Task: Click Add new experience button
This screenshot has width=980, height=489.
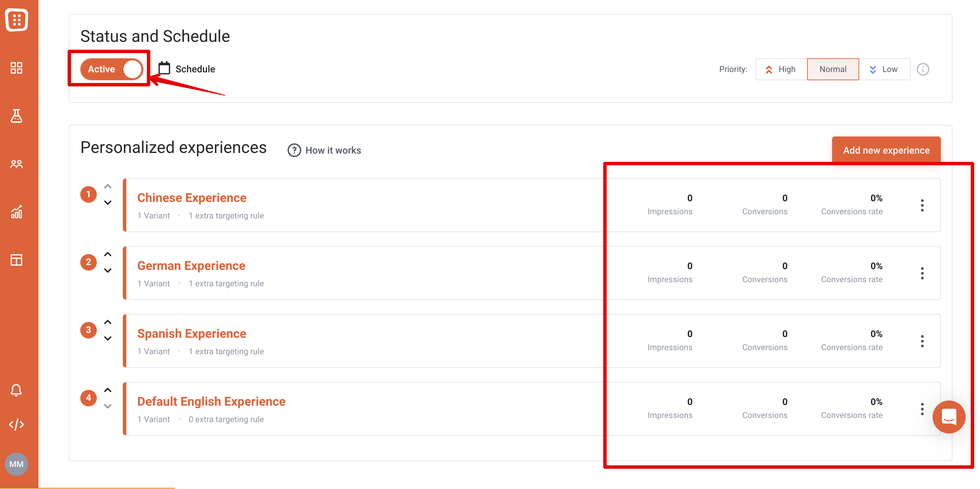Action: [x=886, y=150]
